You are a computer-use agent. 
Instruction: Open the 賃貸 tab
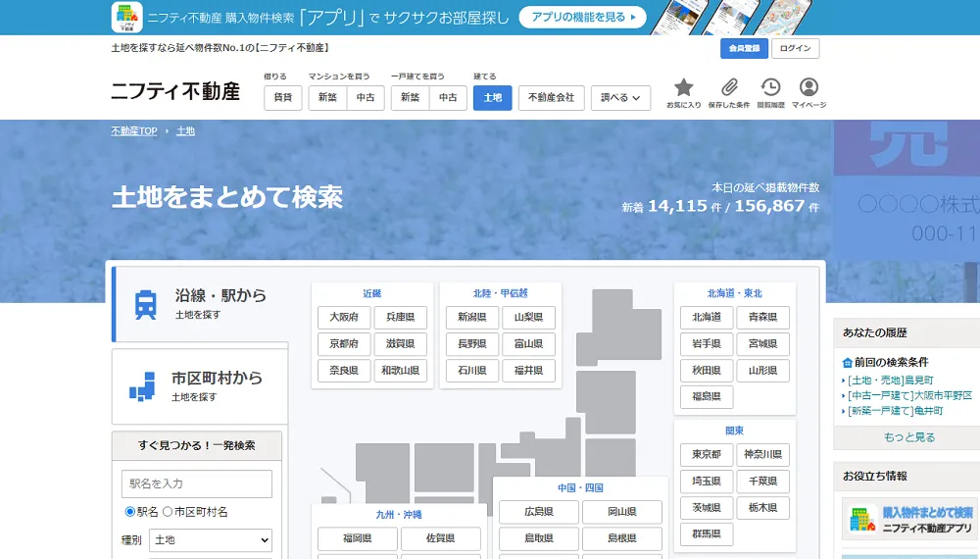283,97
